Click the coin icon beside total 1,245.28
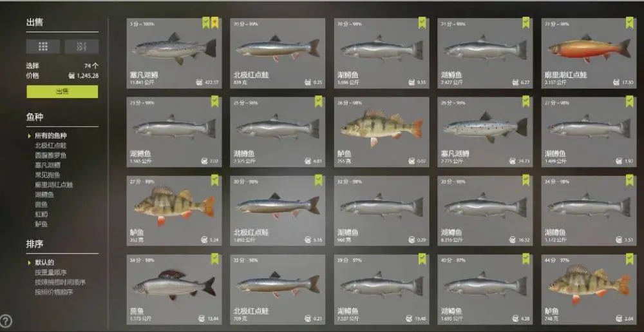The width and height of the screenshot is (644, 332). coord(71,75)
